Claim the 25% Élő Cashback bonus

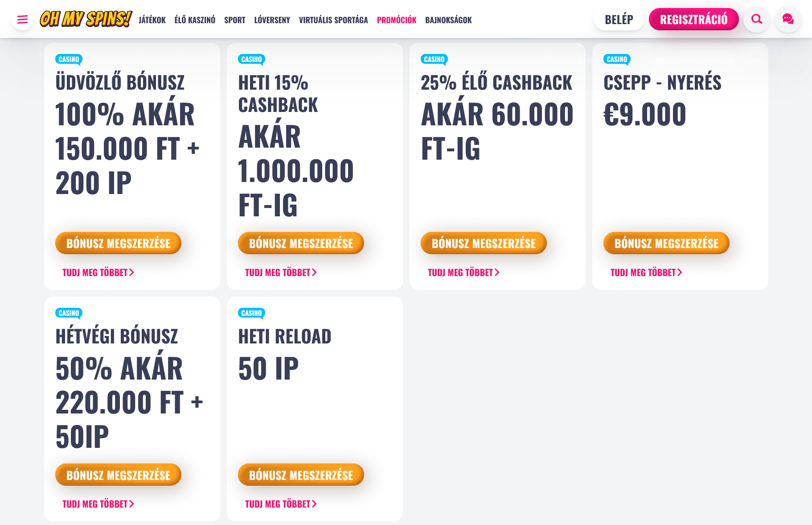point(484,243)
